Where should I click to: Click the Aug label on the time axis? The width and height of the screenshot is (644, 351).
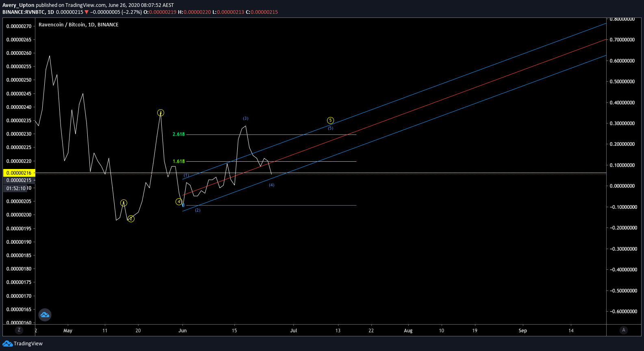[408, 331]
